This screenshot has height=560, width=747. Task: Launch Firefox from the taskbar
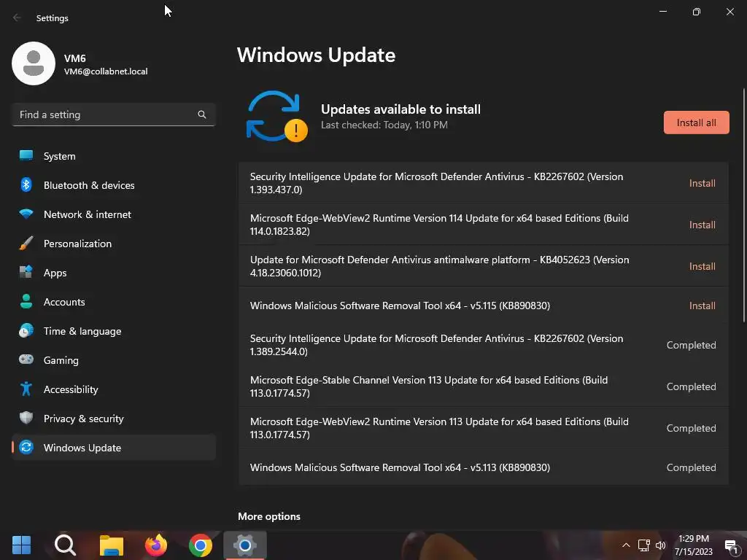[x=156, y=545]
